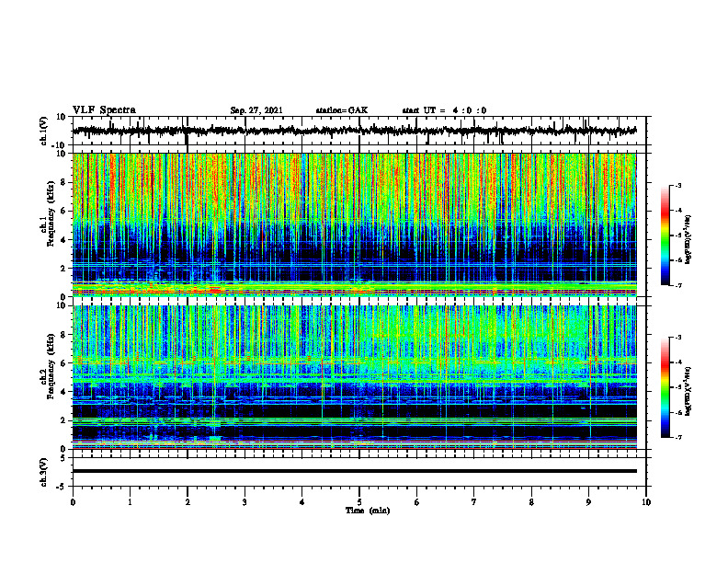Click time axis tick label "9"
This screenshot has width=728, height=563.
point(588,502)
